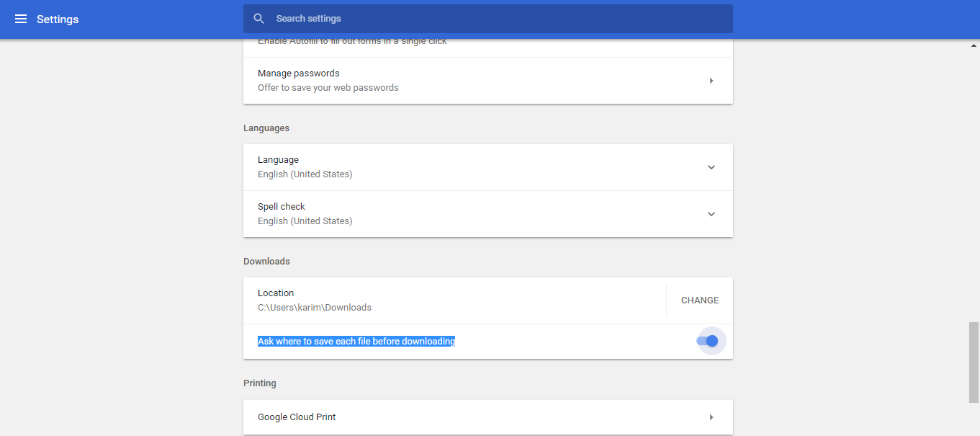The image size is (980, 436).
Task: Click the Manage passwords row title
Action: pyautogui.click(x=299, y=74)
